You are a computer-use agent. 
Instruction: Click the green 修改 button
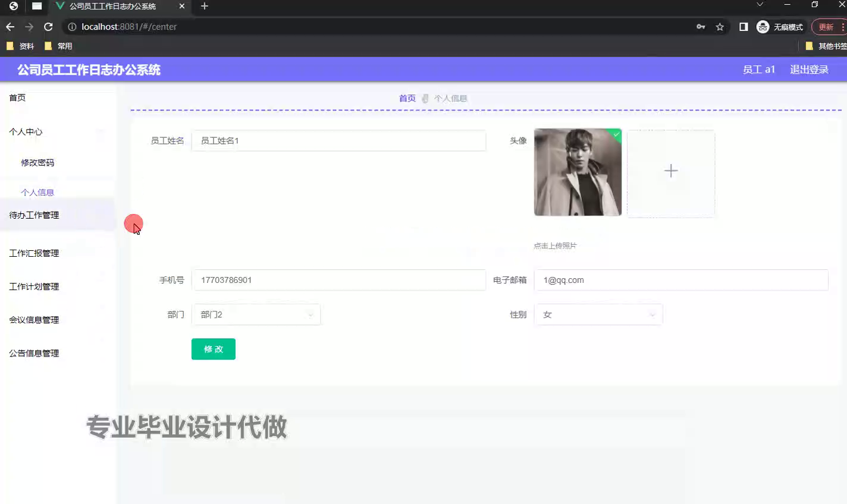[x=214, y=349]
